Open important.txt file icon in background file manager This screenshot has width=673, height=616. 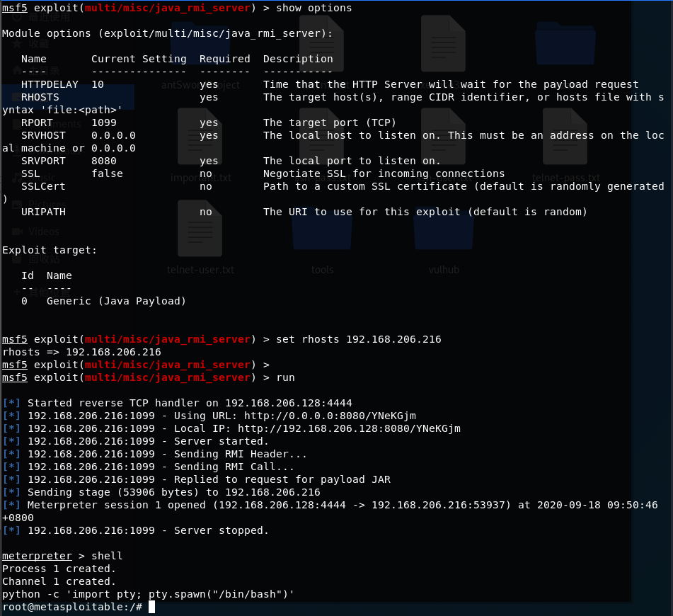(200, 137)
